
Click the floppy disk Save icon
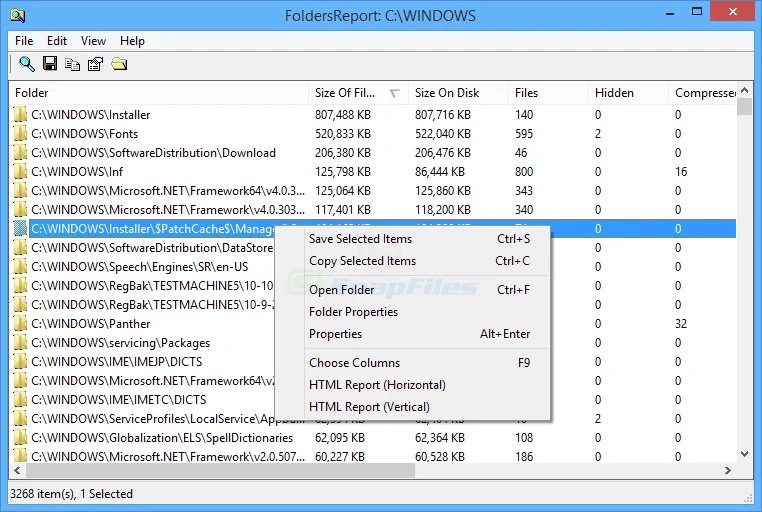point(50,64)
